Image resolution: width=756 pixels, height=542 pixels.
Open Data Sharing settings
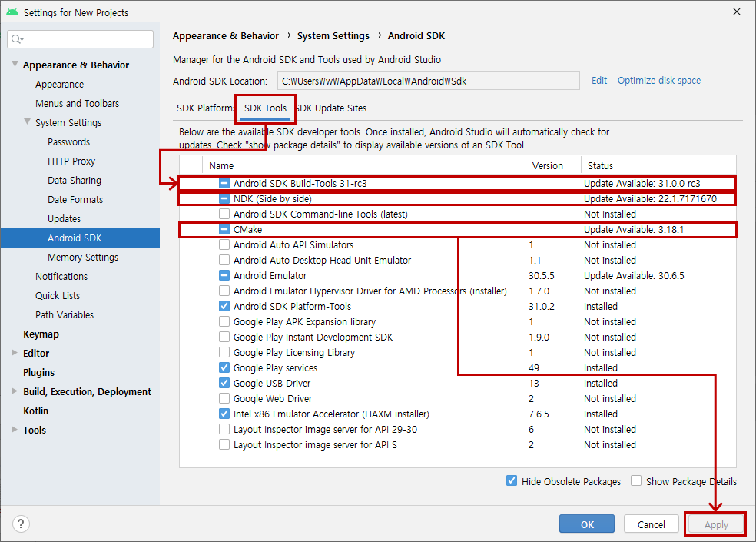[x=75, y=180]
